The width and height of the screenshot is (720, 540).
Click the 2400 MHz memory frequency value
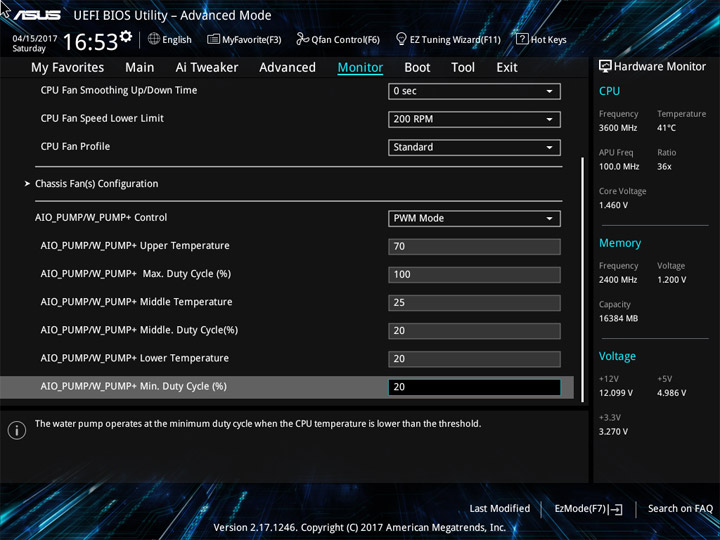coord(618,280)
